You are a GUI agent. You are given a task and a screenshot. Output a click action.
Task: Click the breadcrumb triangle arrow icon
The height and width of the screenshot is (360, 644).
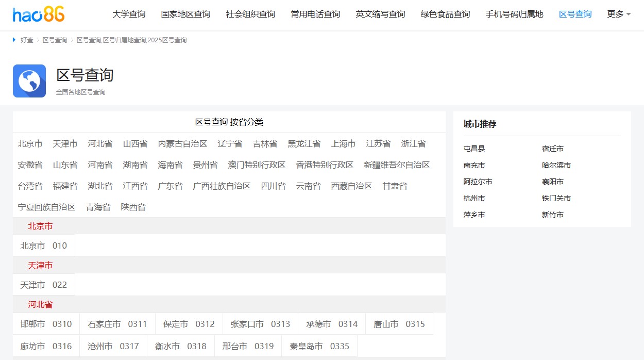(x=14, y=40)
